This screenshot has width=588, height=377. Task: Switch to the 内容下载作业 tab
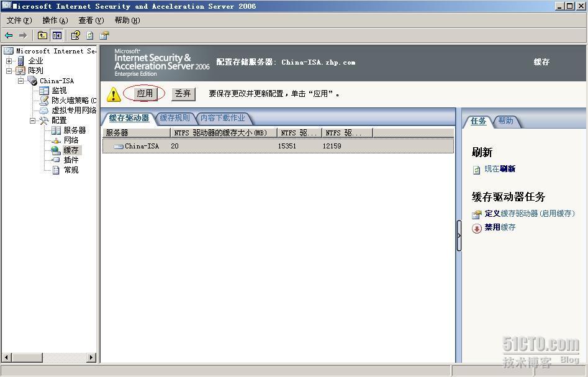click(x=223, y=118)
